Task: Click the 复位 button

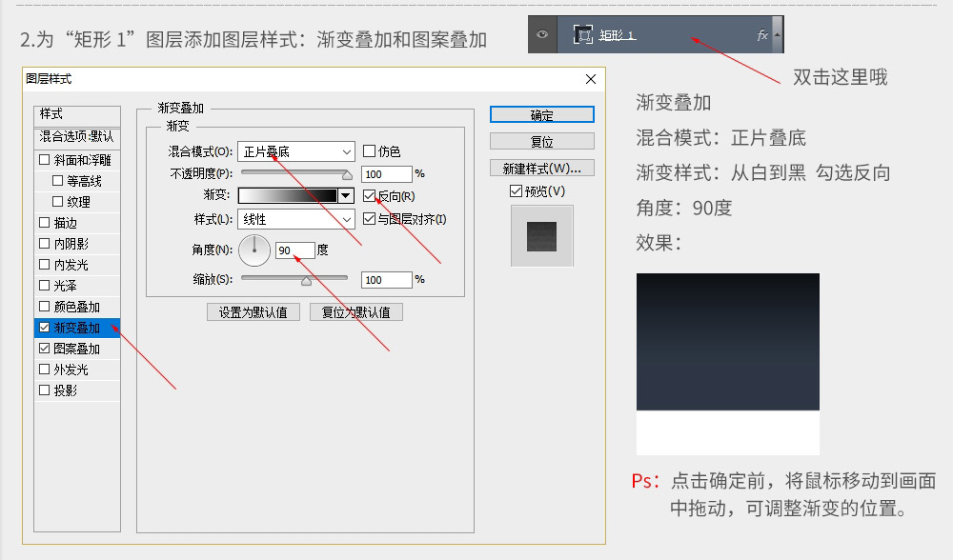Action: [x=542, y=142]
